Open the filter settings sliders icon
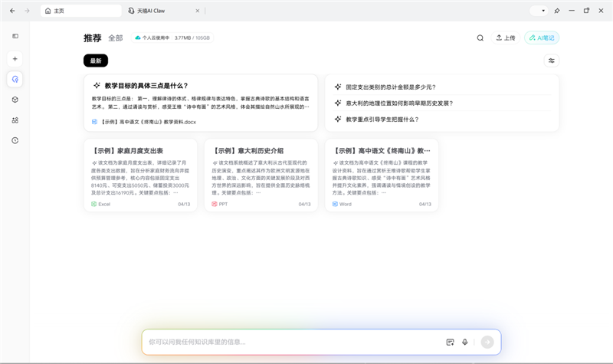 [x=552, y=61]
